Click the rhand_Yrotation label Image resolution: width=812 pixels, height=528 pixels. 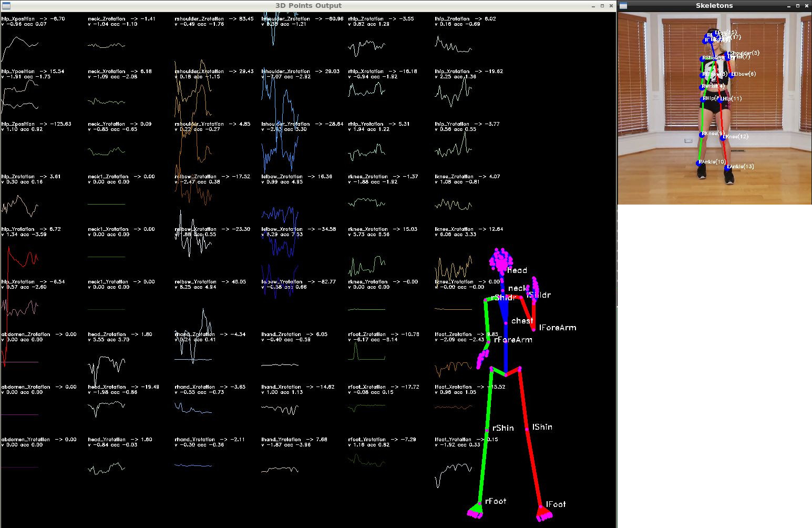pyautogui.click(x=194, y=439)
